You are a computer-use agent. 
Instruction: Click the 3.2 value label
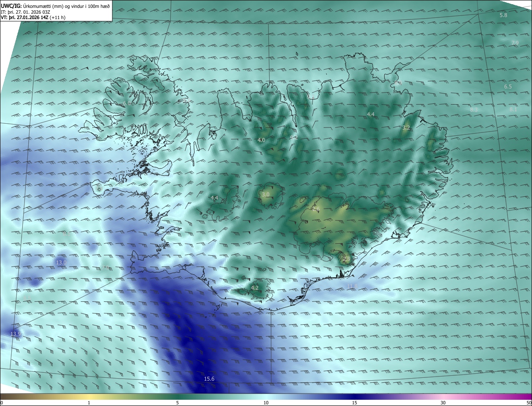pyautogui.click(x=406, y=127)
